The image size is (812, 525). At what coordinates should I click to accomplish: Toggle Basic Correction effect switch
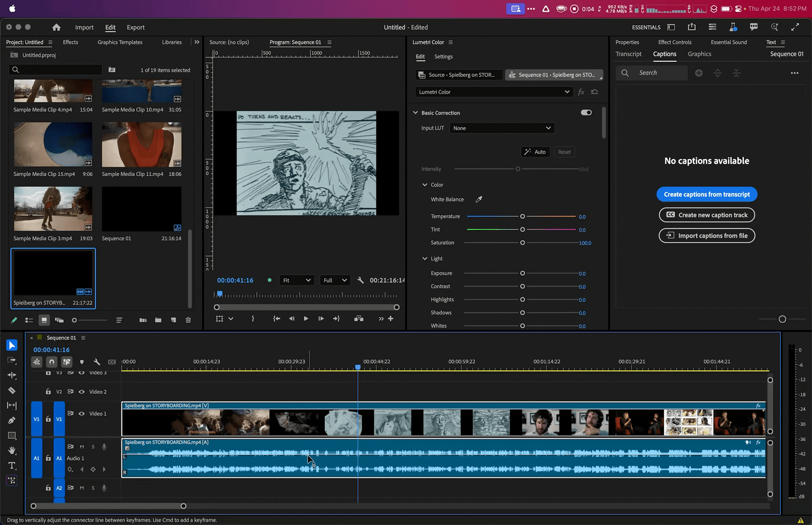[x=586, y=113]
